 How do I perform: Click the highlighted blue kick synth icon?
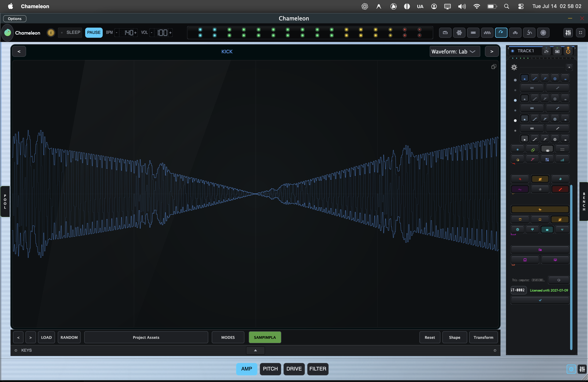click(501, 33)
